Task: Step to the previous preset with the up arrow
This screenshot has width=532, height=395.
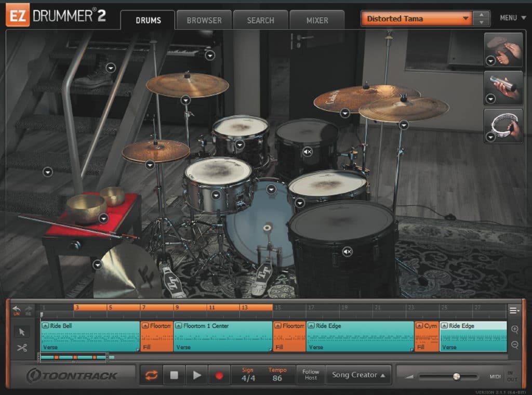Action: (x=482, y=15)
